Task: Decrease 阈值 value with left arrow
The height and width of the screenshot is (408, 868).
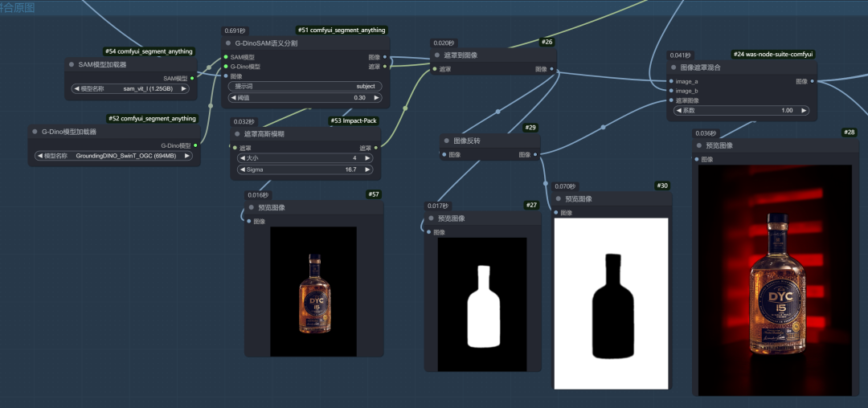Action: [234, 98]
